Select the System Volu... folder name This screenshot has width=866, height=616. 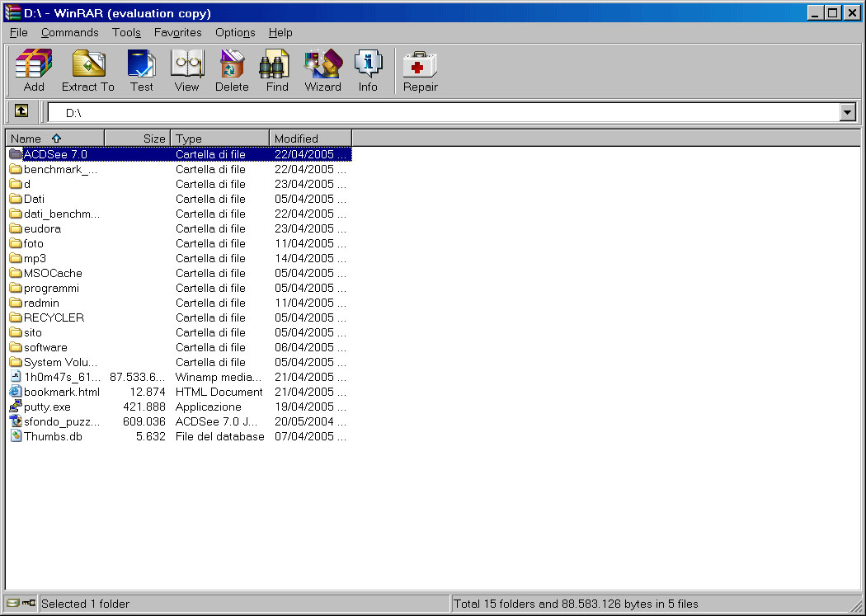pos(61,362)
